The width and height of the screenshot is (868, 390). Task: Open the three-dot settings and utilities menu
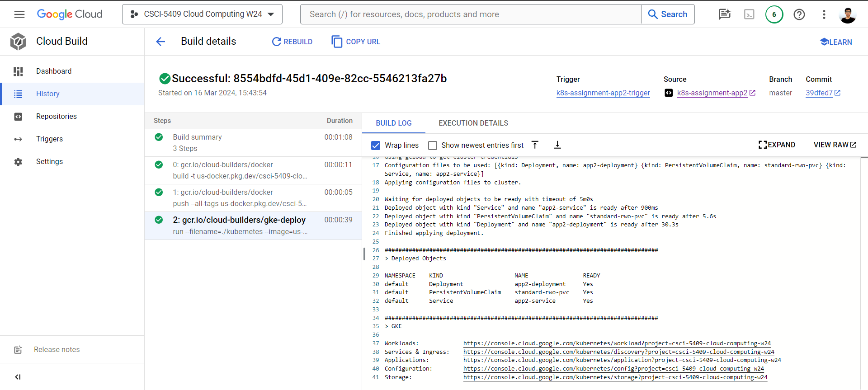824,14
